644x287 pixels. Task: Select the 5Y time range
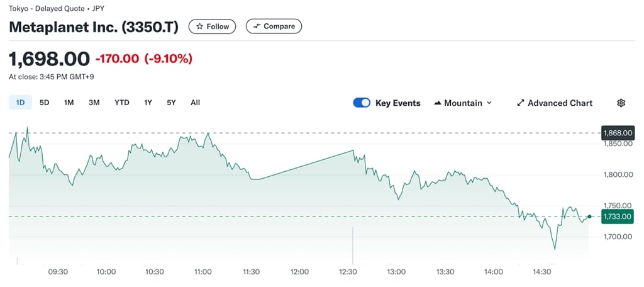[x=171, y=103]
